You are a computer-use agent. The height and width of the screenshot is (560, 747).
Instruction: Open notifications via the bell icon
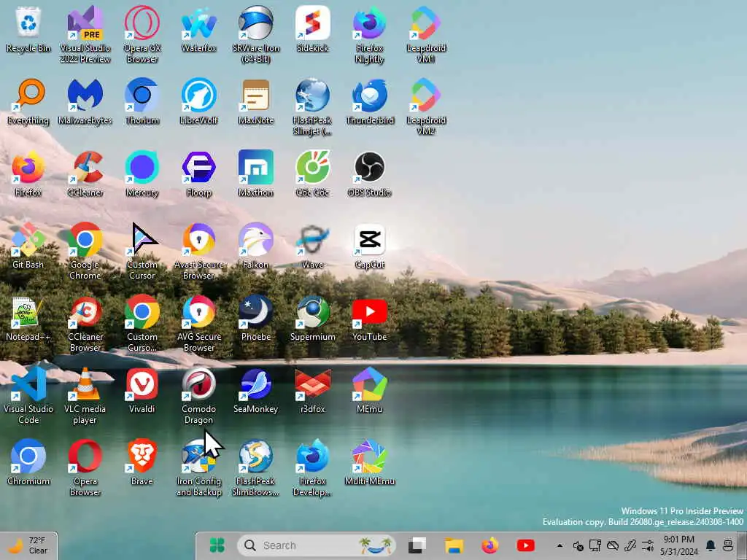(711, 545)
